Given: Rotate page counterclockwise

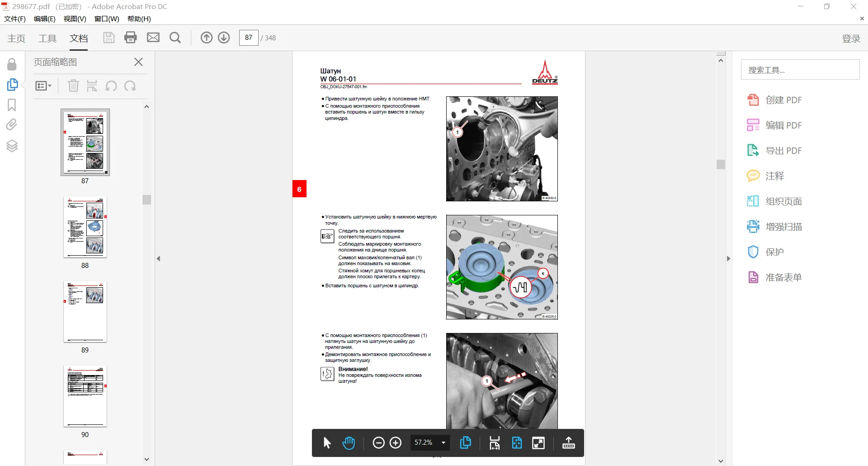Looking at the screenshot, I should [111, 86].
